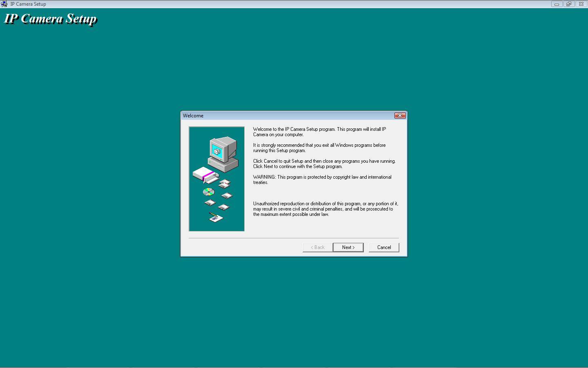Viewport: 588px width, 368px height.
Task: Click the software box with magenta stripe
Action: click(205, 175)
